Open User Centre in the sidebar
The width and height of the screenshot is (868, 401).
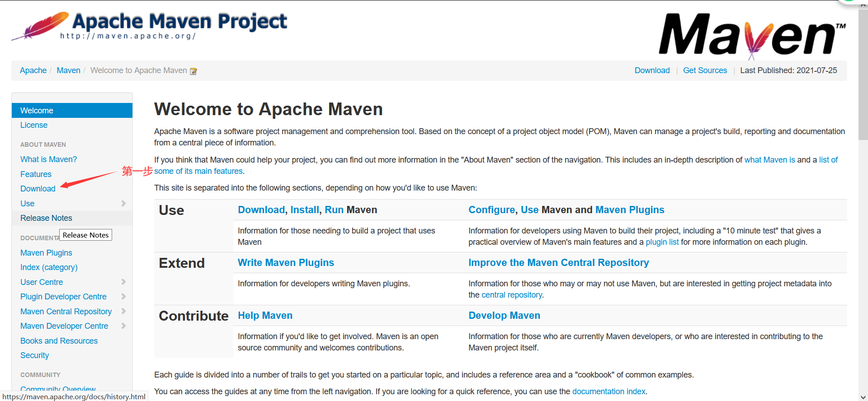click(x=42, y=282)
